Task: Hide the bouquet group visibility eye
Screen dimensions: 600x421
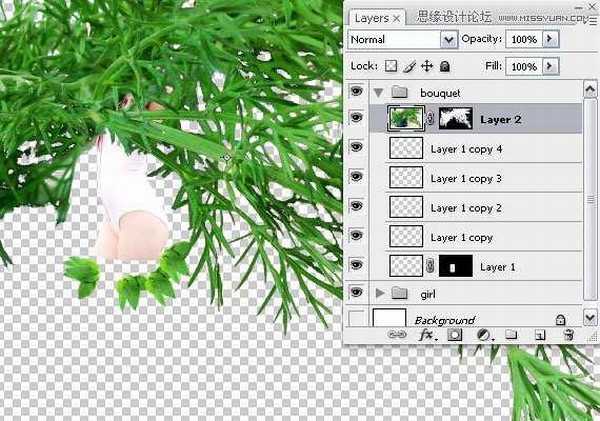Action: pos(356,92)
